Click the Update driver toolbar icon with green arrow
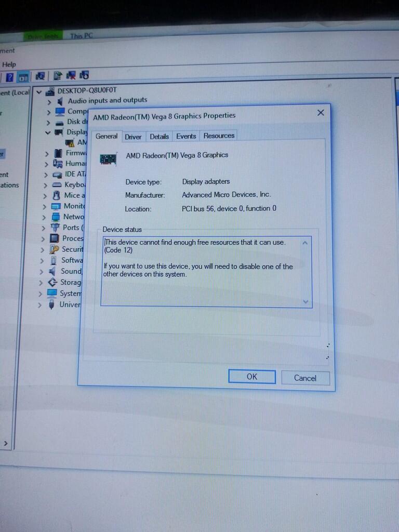 coord(57,75)
